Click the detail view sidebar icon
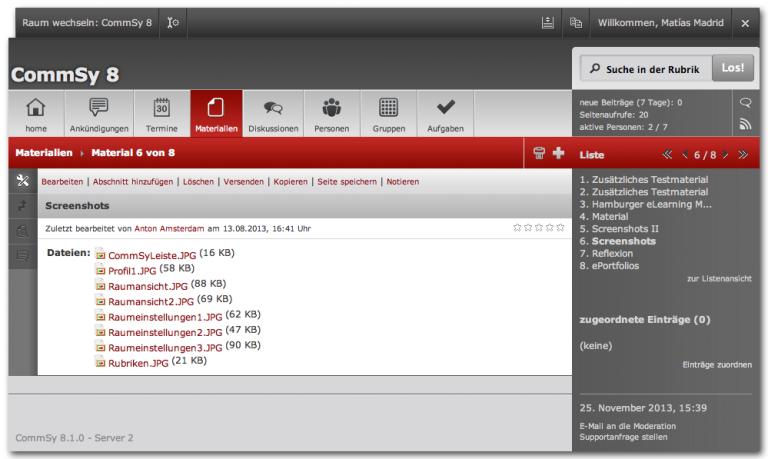This screenshot has width=768, height=459. click(23, 231)
